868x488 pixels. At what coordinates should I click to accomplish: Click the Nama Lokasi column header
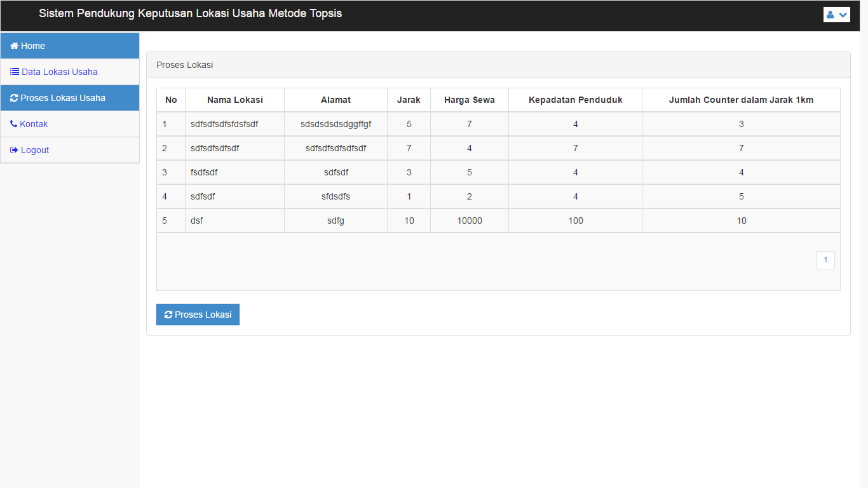coord(235,100)
